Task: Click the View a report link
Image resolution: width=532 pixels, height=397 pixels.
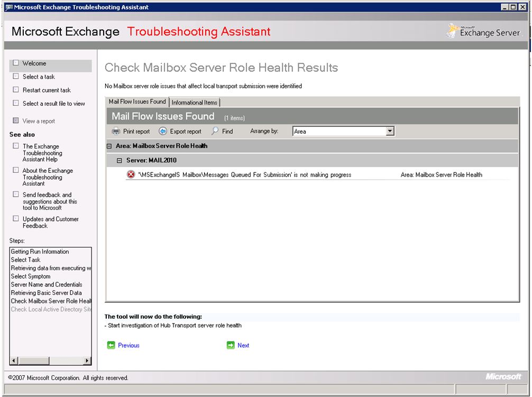Action: coord(39,121)
